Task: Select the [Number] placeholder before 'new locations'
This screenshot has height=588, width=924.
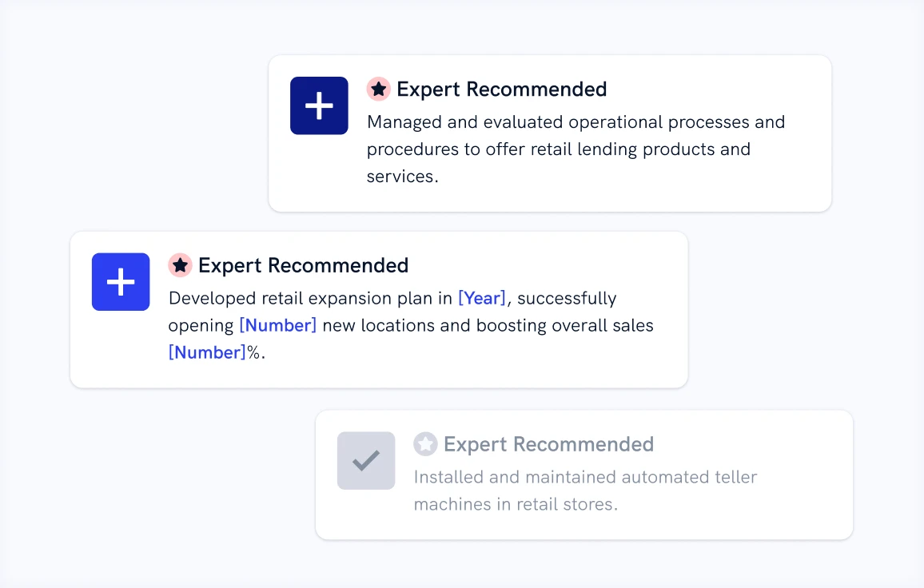Action: (277, 326)
